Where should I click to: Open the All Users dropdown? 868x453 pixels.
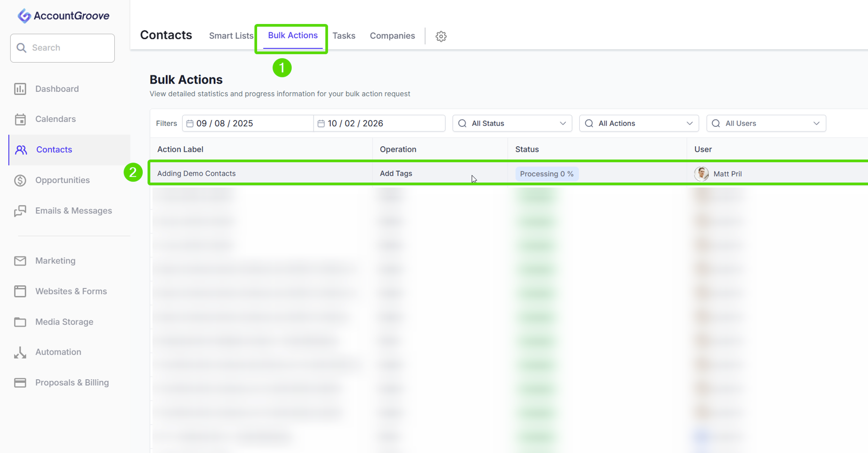click(766, 123)
